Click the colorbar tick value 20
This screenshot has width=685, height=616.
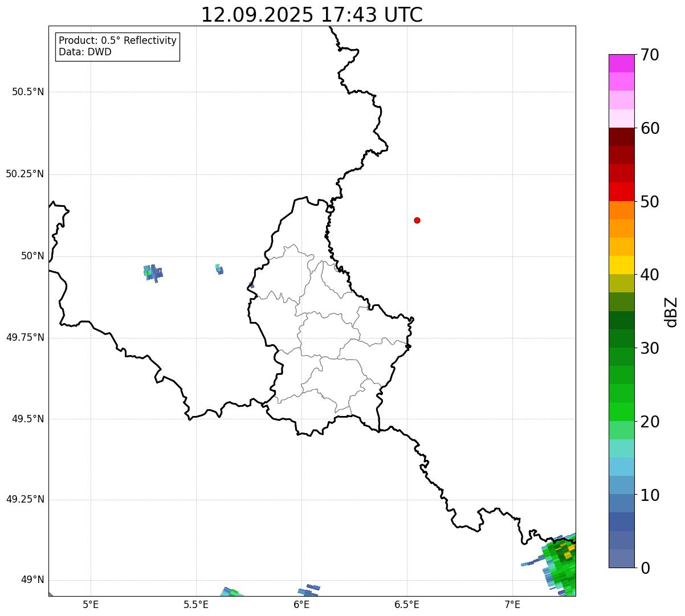[x=649, y=422]
